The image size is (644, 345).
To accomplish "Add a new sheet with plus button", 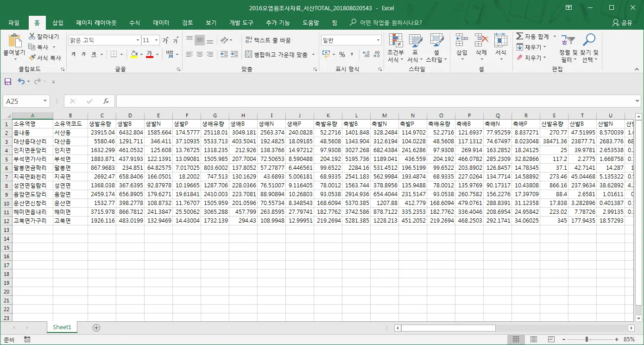I will [96, 327].
